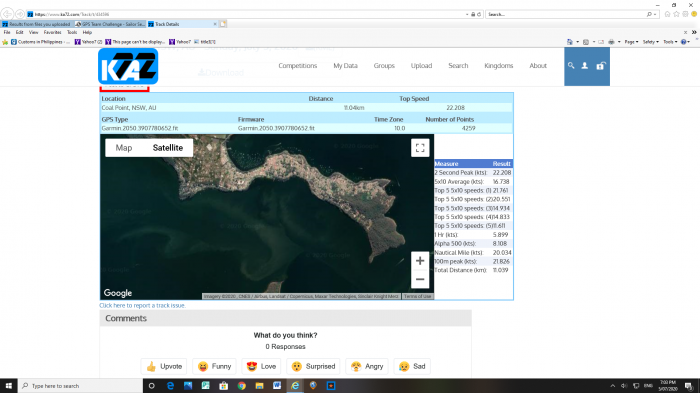Screen dimensions: 700x393
Task: Click the Funny reaction button
Action: [x=215, y=366]
